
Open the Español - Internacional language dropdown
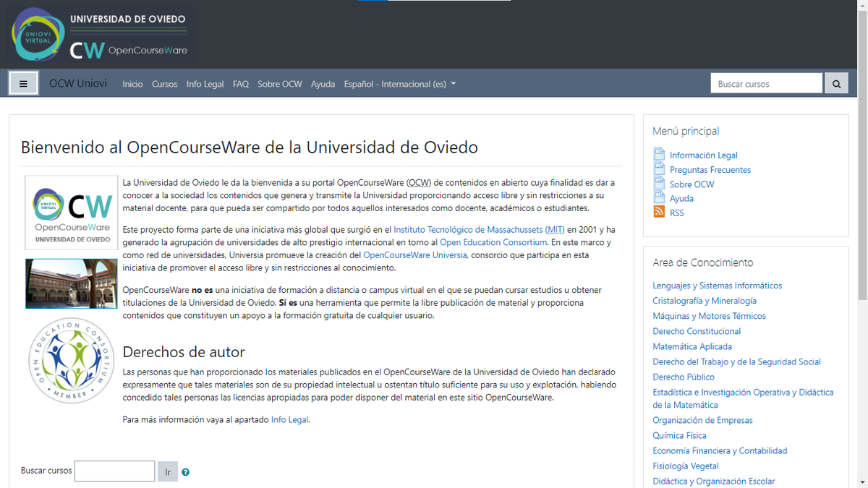(400, 84)
